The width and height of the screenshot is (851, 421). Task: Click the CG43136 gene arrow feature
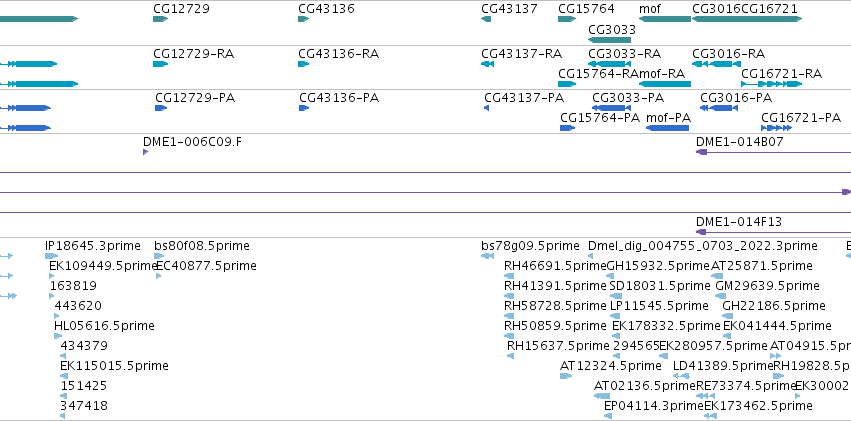(x=303, y=19)
